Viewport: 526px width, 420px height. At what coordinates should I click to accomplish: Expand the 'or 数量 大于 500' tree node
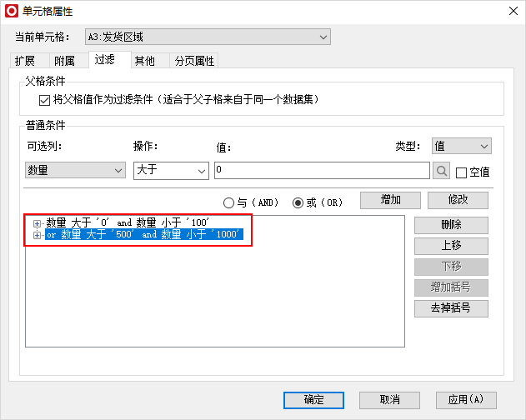tap(37, 235)
